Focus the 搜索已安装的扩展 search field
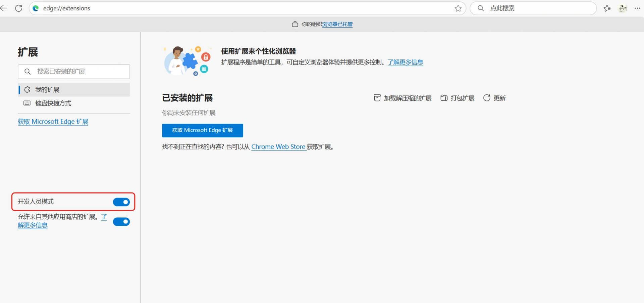This screenshot has height=303, width=644. coord(74,72)
